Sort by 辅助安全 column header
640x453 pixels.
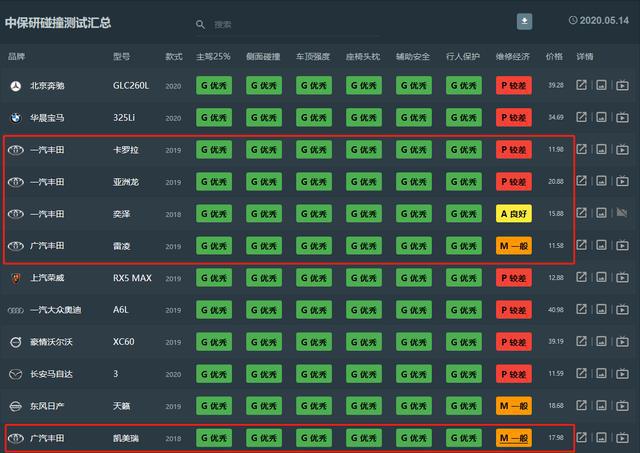click(413, 56)
